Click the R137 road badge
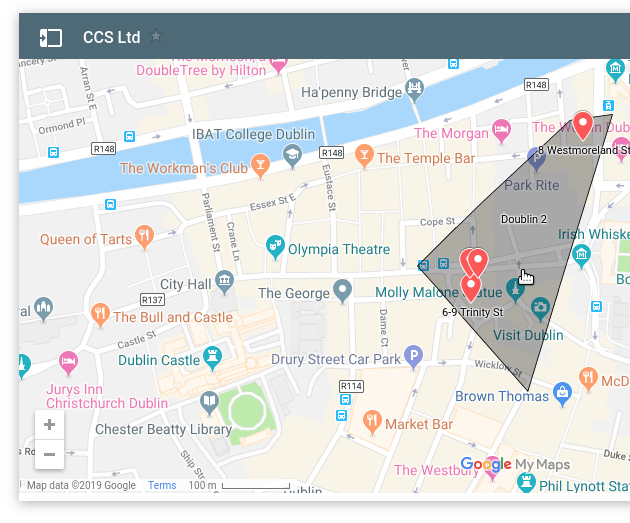Image resolution: width=630 pixels, height=523 pixels. [x=152, y=300]
